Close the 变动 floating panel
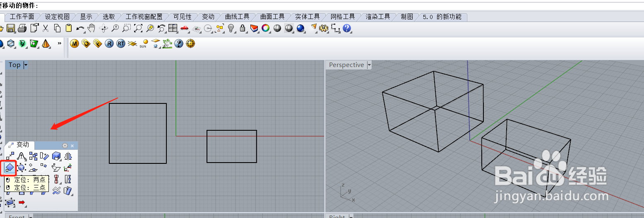 72,146
